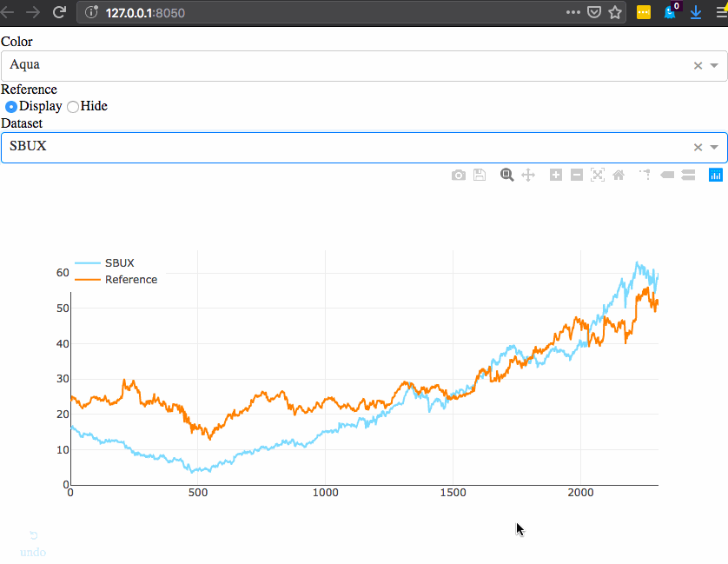The image size is (728, 564).
Task: Select the Pan tool in chart modebar
Action: (x=528, y=176)
